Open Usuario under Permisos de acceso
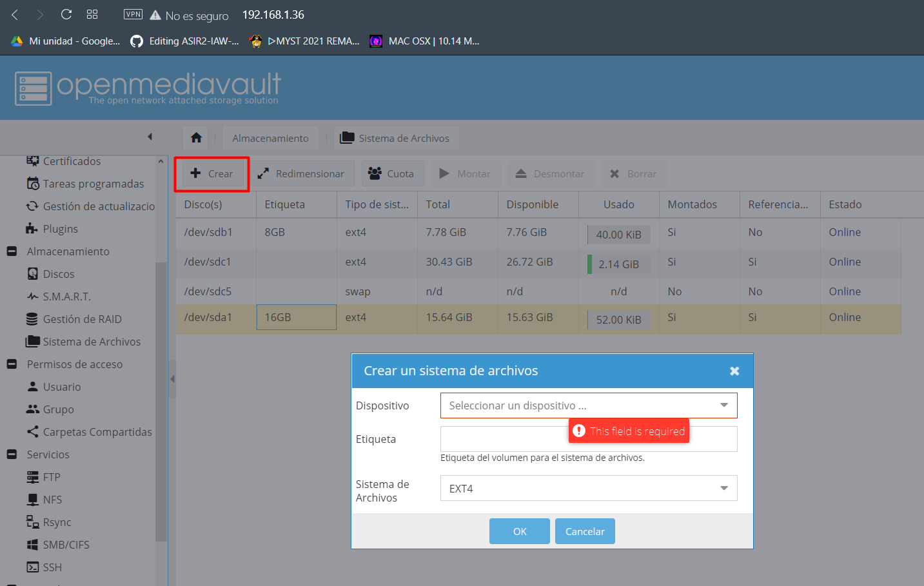The width and height of the screenshot is (924, 586). pyautogui.click(x=62, y=387)
